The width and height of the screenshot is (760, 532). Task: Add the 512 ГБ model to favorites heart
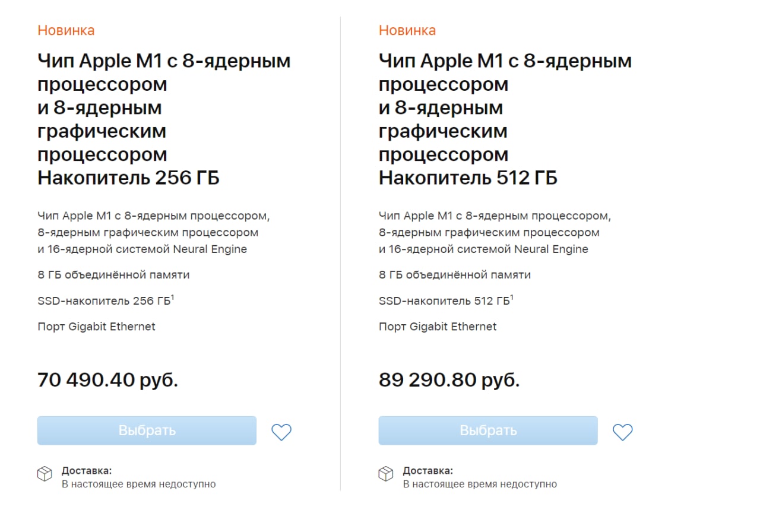click(x=623, y=432)
